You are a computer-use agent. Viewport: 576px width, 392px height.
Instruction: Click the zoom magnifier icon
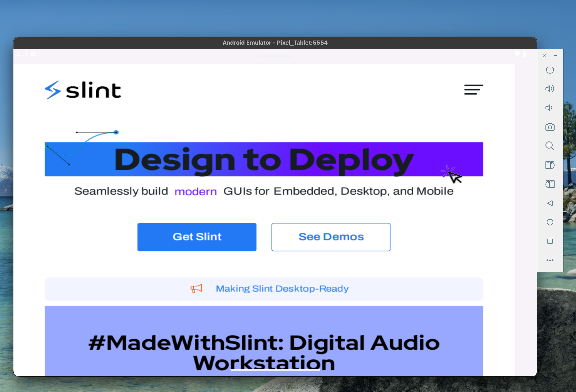coord(550,146)
